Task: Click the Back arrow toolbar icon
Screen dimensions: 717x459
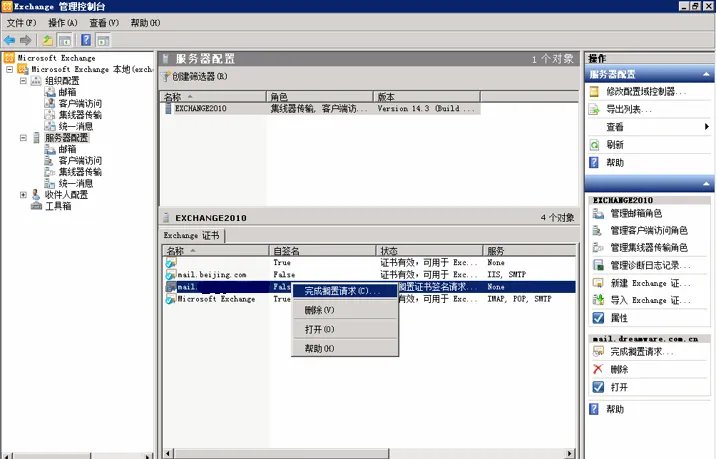Action: pos(10,40)
